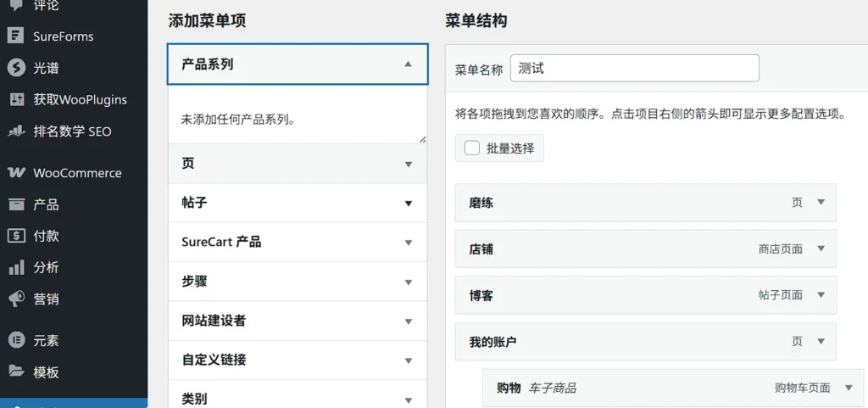Expand the SureCart 产品 panel arrow
Screen dimensions: 868x408
pyautogui.click(x=409, y=243)
